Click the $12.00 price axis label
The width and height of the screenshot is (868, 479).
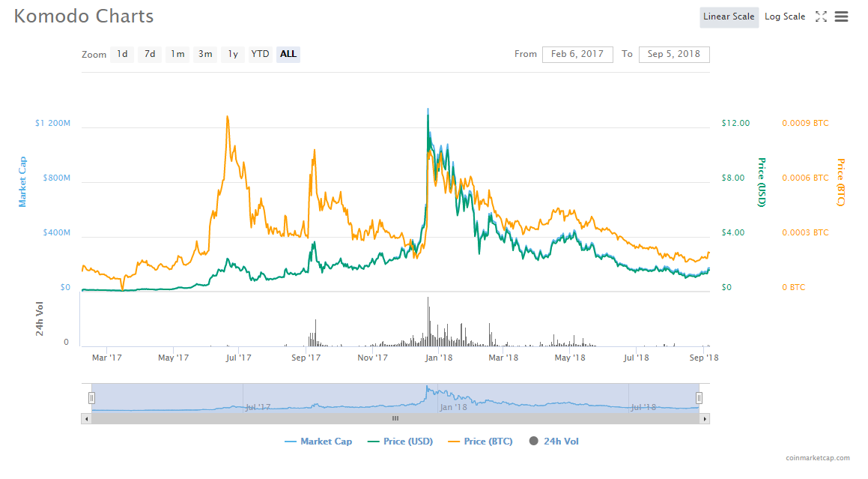(x=735, y=123)
